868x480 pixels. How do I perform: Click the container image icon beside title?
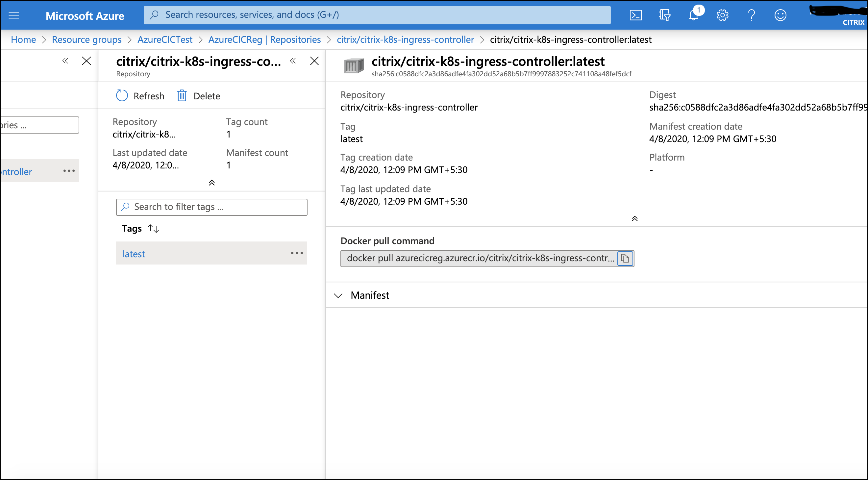[x=354, y=65]
